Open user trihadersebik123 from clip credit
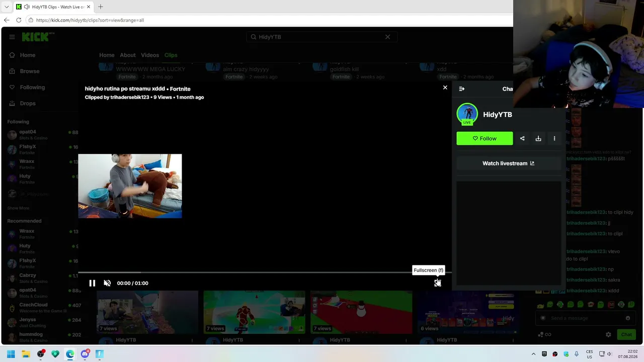 130,97
